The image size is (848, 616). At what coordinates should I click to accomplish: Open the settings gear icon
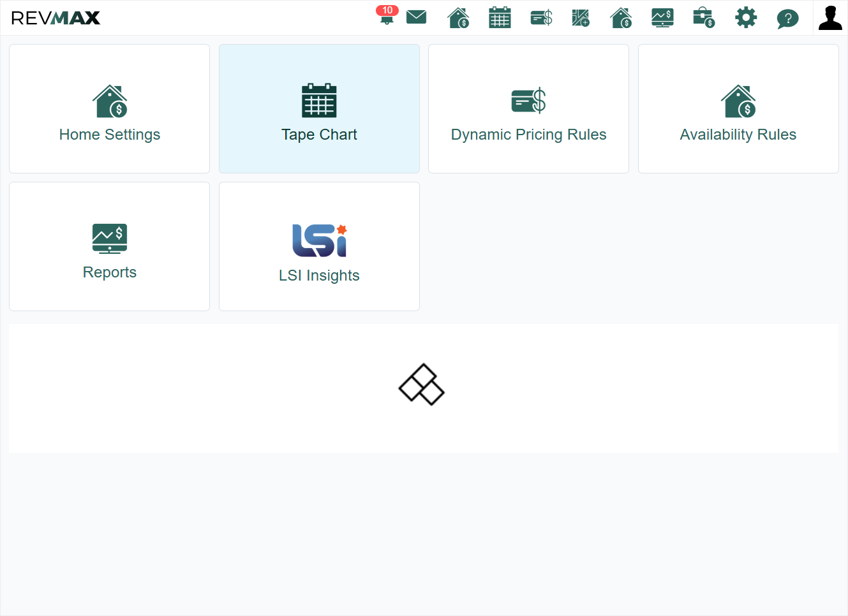coord(746,17)
